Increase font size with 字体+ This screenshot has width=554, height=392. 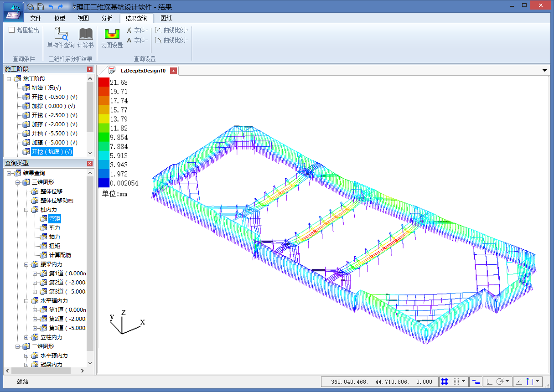pyautogui.click(x=138, y=30)
